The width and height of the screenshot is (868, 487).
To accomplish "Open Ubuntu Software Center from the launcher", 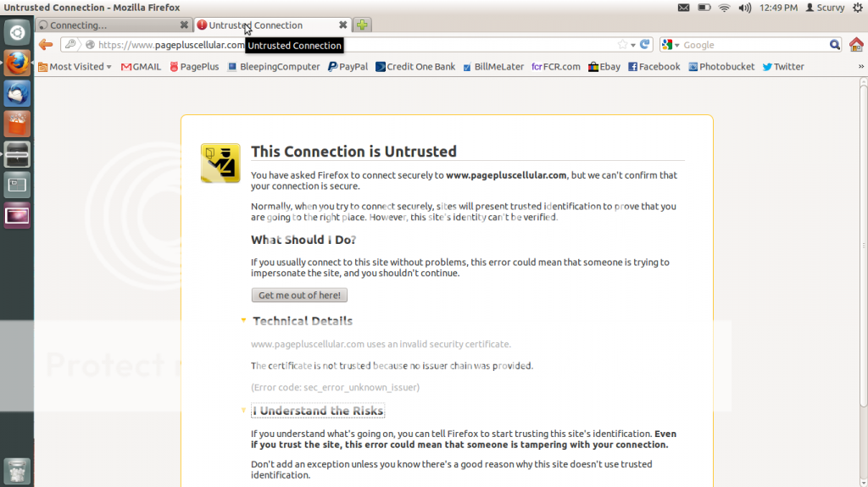I will (17, 124).
